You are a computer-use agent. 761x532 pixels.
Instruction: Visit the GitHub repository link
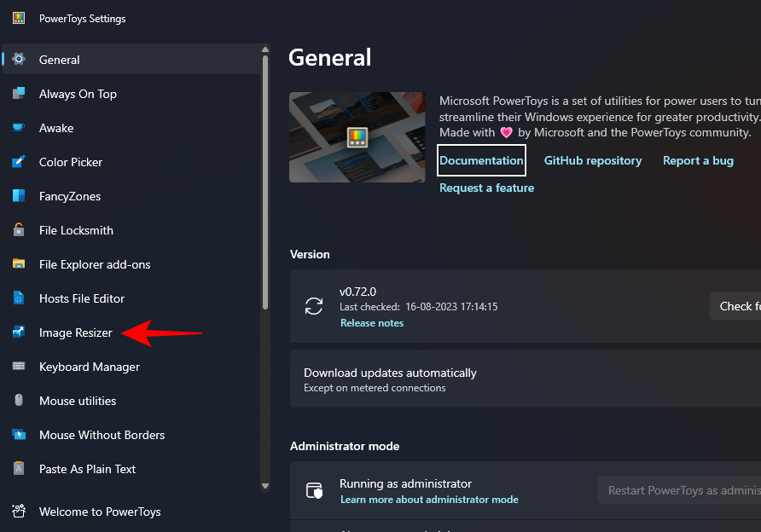[593, 160]
